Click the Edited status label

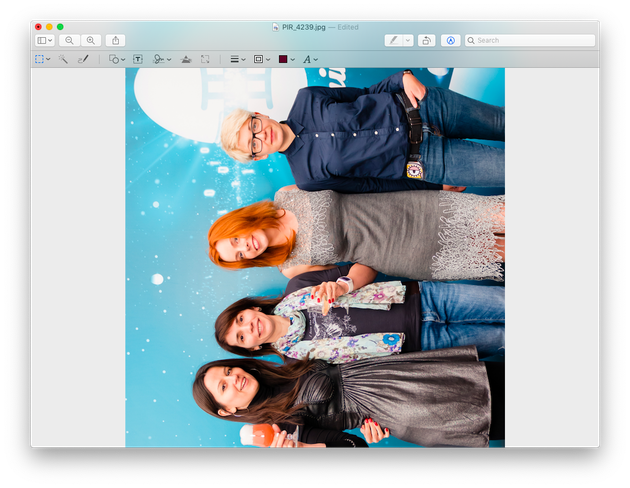[x=348, y=27]
